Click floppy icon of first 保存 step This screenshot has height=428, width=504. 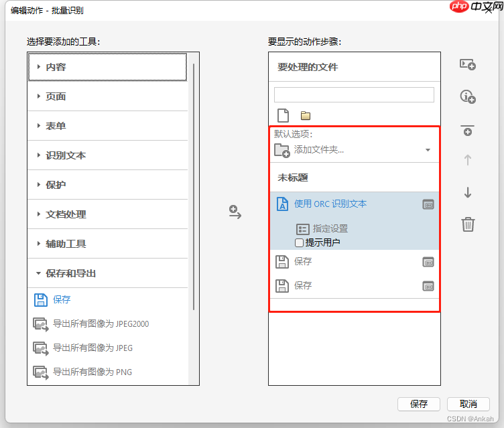pyautogui.click(x=282, y=262)
